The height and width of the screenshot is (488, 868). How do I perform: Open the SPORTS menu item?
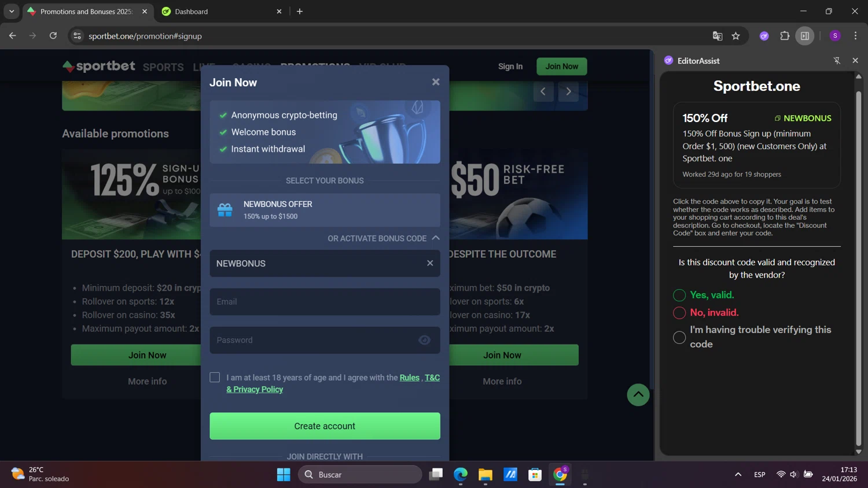(x=163, y=67)
